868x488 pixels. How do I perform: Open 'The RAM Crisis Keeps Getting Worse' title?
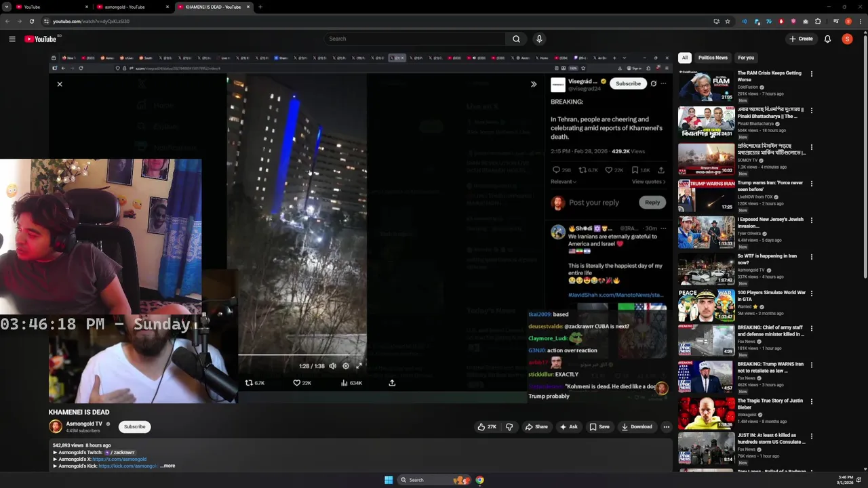[x=770, y=76]
